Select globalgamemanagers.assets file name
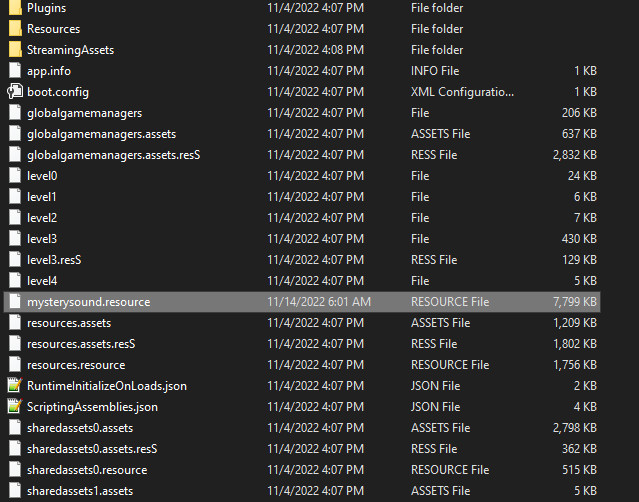The height and width of the screenshot is (502, 639). 102,134
